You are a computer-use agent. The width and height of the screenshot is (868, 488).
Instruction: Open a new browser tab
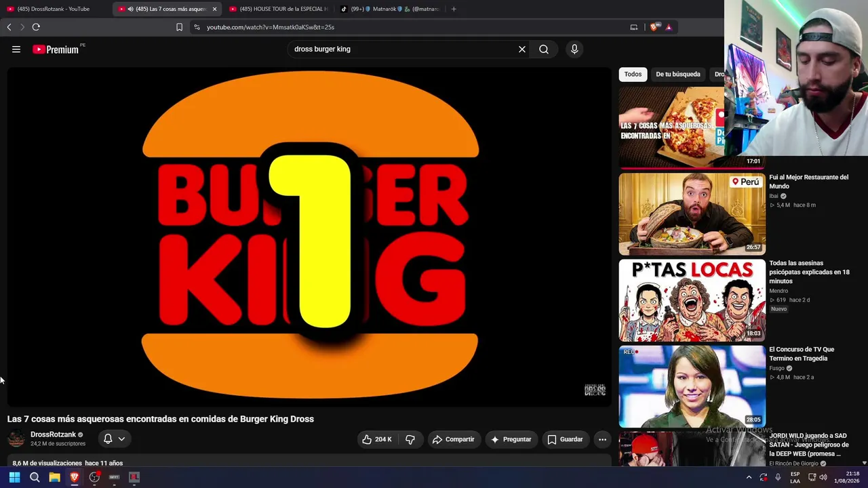point(454,9)
